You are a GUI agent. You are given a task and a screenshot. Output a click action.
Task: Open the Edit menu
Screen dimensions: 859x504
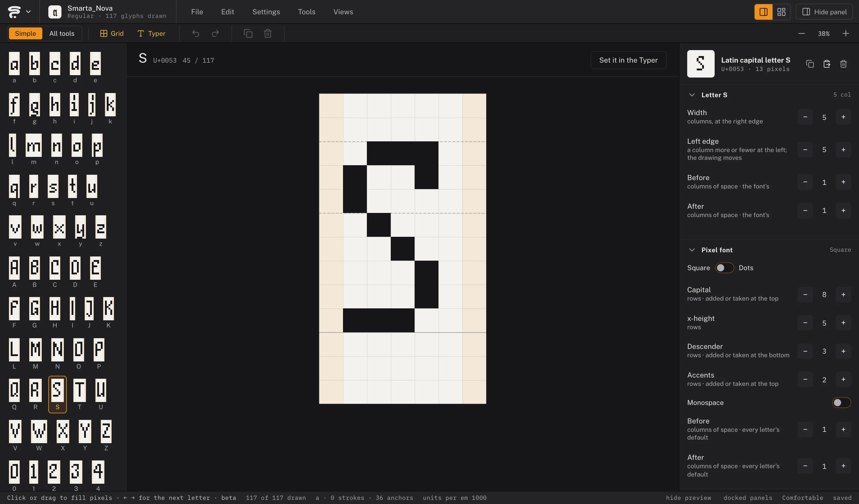point(227,12)
